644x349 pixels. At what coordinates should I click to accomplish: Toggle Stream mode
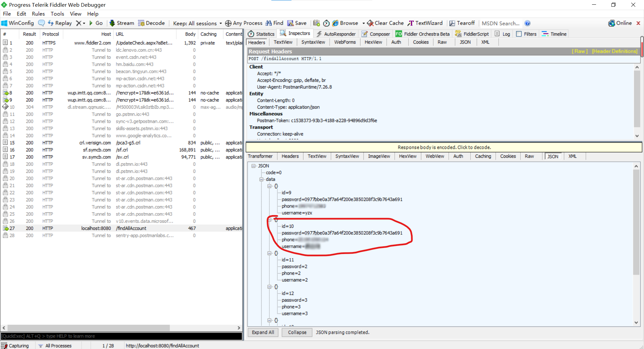point(122,23)
